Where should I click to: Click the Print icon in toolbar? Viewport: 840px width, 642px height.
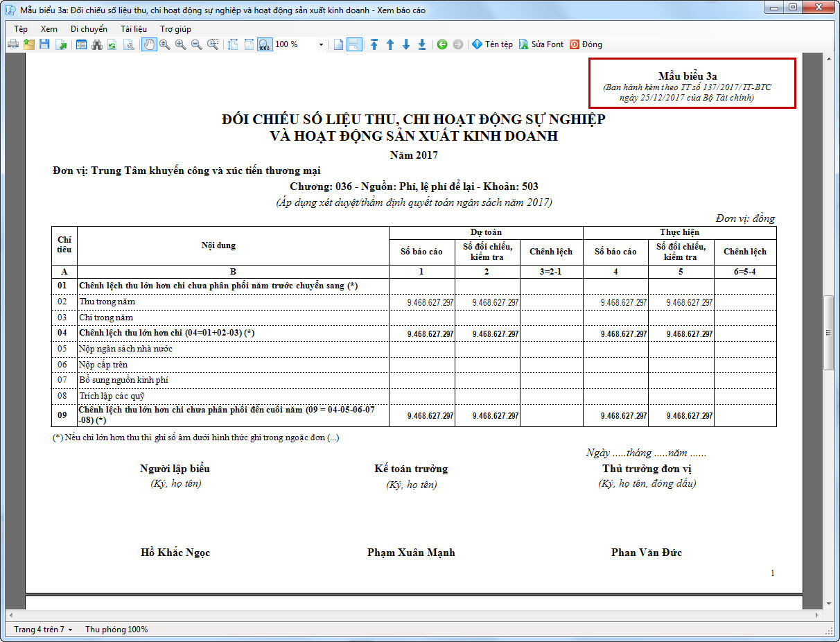(13, 44)
